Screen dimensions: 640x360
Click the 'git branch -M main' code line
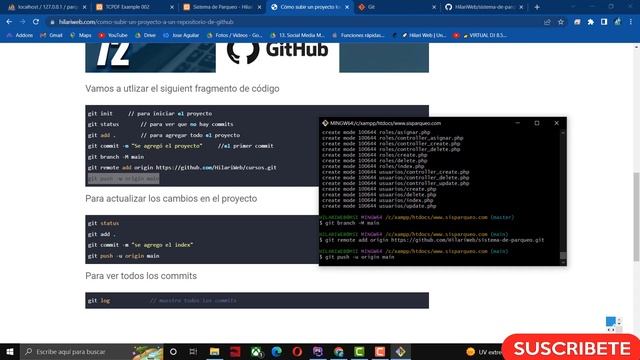(116, 157)
